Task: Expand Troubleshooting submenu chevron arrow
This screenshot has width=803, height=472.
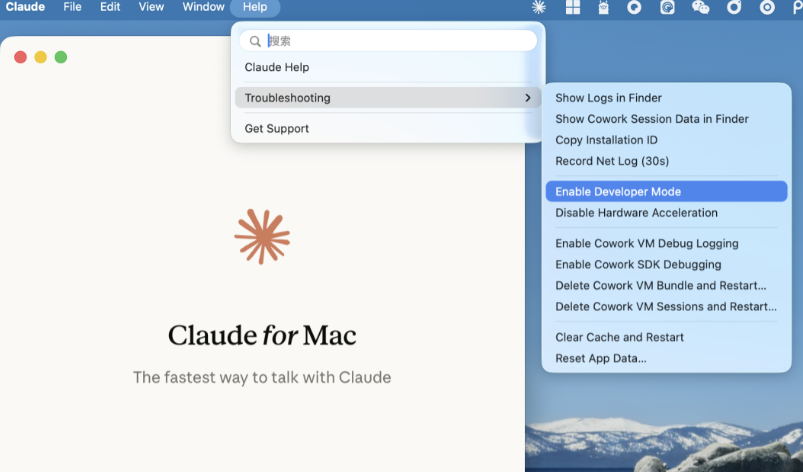Action: tap(528, 98)
